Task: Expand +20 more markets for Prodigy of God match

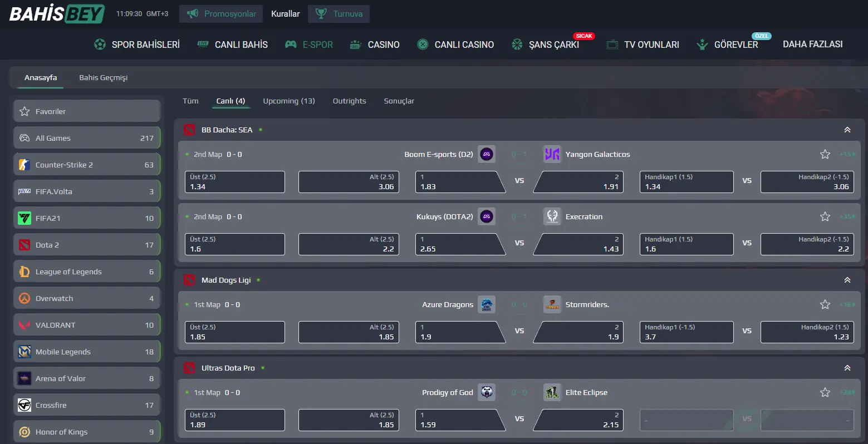Action: tap(847, 392)
